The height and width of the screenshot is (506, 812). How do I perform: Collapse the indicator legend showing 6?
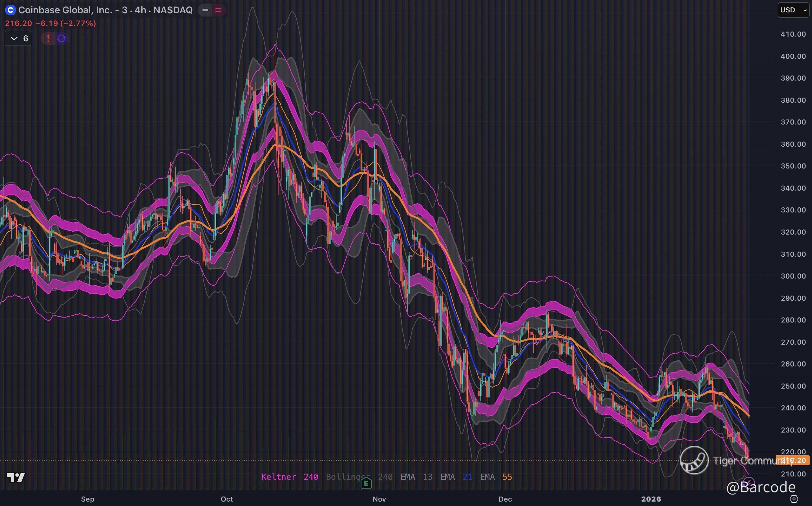coord(18,38)
